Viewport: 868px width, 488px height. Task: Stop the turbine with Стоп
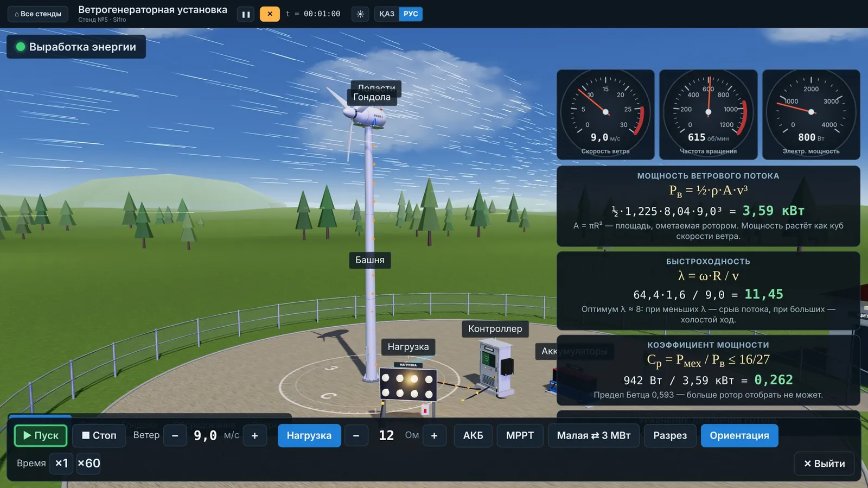tap(99, 435)
